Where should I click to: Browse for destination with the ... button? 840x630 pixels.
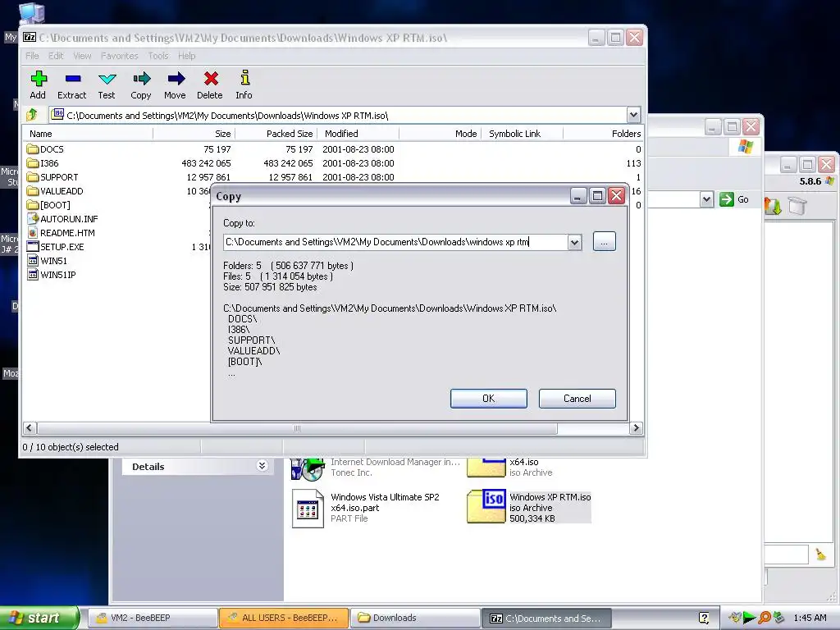pyautogui.click(x=605, y=242)
